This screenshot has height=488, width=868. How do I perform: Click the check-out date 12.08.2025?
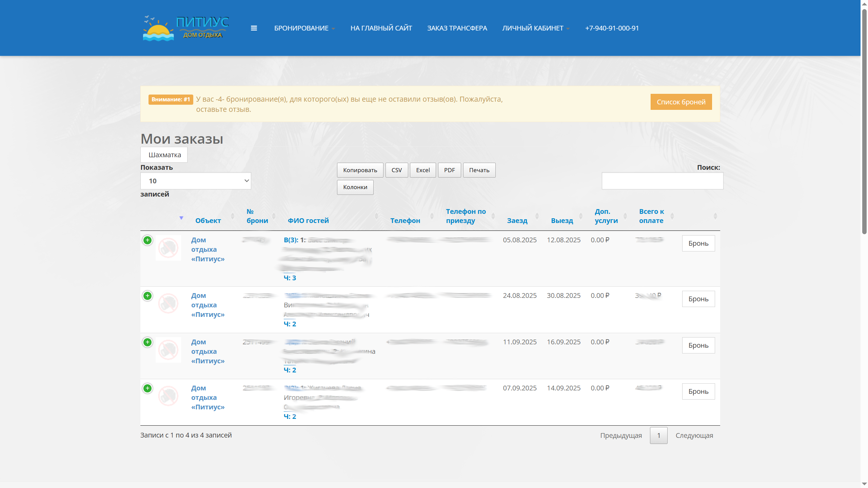pos(564,240)
